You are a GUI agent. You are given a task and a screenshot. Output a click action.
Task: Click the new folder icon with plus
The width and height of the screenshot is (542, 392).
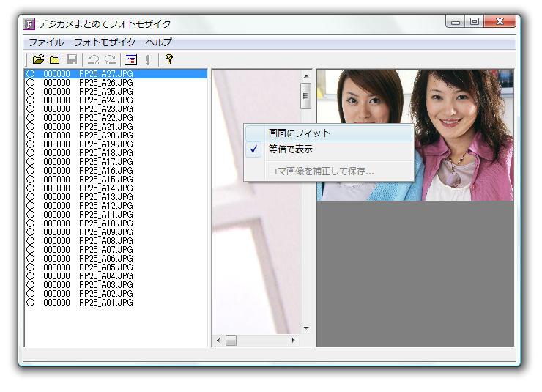point(55,60)
